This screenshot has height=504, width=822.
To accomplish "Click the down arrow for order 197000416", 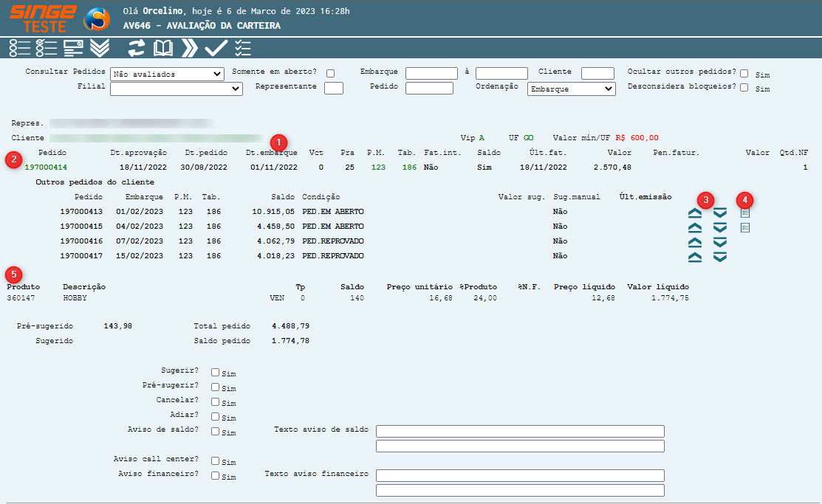I will (720, 242).
